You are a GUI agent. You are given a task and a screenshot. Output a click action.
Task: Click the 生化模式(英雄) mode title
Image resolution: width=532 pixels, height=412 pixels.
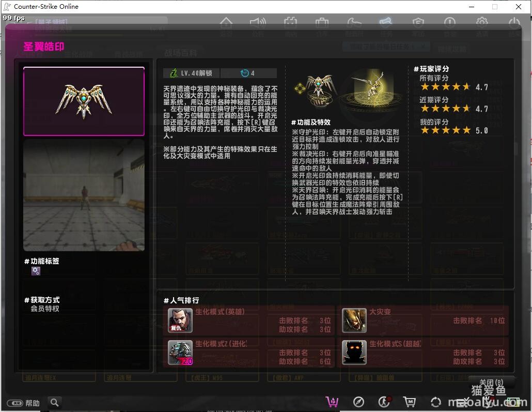coord(220,312)
